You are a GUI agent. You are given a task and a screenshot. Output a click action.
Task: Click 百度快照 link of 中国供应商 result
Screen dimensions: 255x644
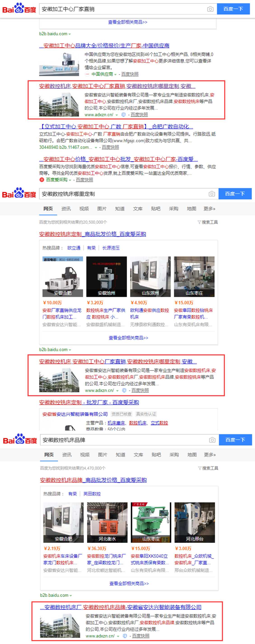click(x=130, y=74)
